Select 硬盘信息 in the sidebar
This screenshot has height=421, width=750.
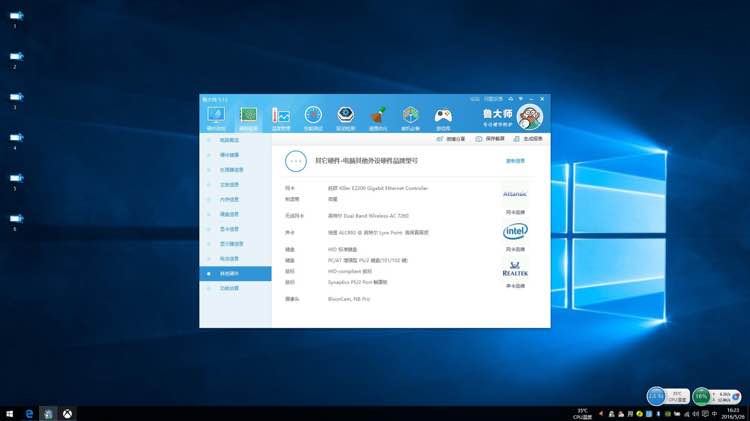(235, 214)
